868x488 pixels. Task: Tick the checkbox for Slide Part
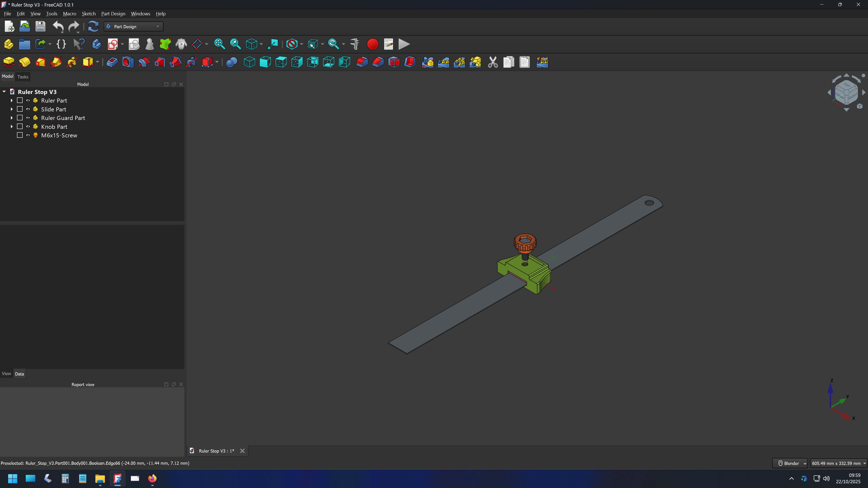(x=20, y=109)
